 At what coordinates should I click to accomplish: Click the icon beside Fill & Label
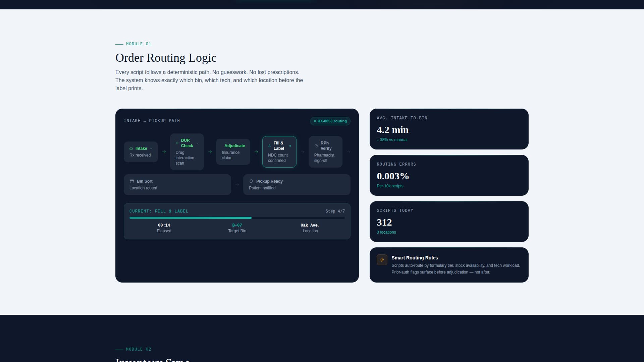pyautogui.click(x=269, y=146)
